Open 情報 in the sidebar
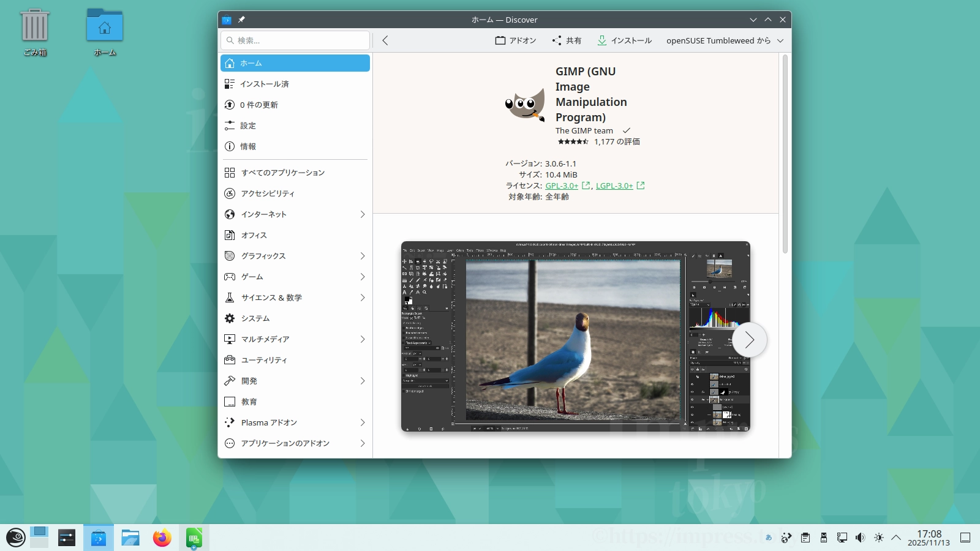This screenshot has height=551, width=980. coord(295,146)
